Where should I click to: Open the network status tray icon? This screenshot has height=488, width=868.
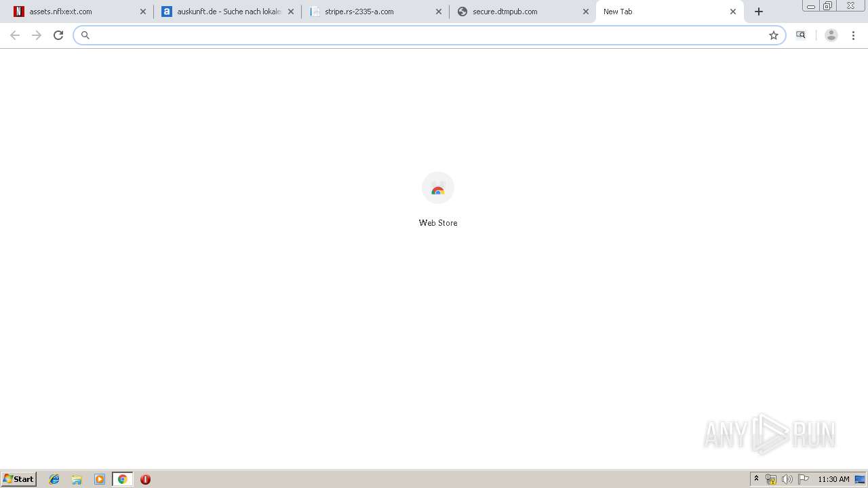[x=771, y=479]
